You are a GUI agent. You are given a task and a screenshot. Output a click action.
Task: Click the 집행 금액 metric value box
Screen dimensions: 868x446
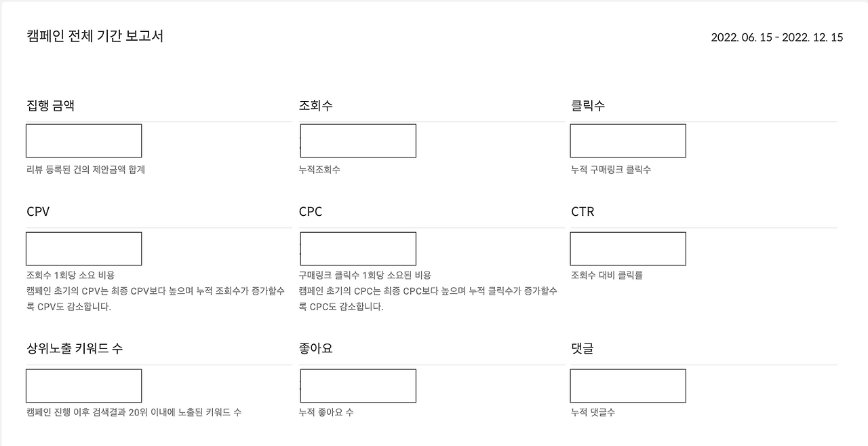[x=83, y=141]
